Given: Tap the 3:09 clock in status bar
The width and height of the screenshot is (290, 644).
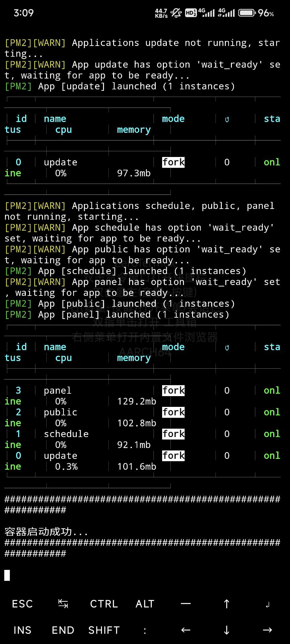Looking at the screenshot, I should click(x=23, y=13).
